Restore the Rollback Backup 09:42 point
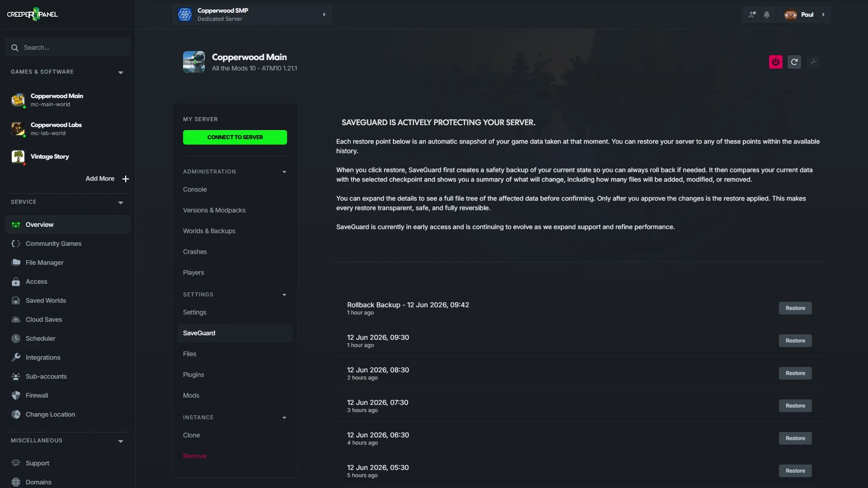This screenshot has width=868, height=488. click(x=795, y=308)
